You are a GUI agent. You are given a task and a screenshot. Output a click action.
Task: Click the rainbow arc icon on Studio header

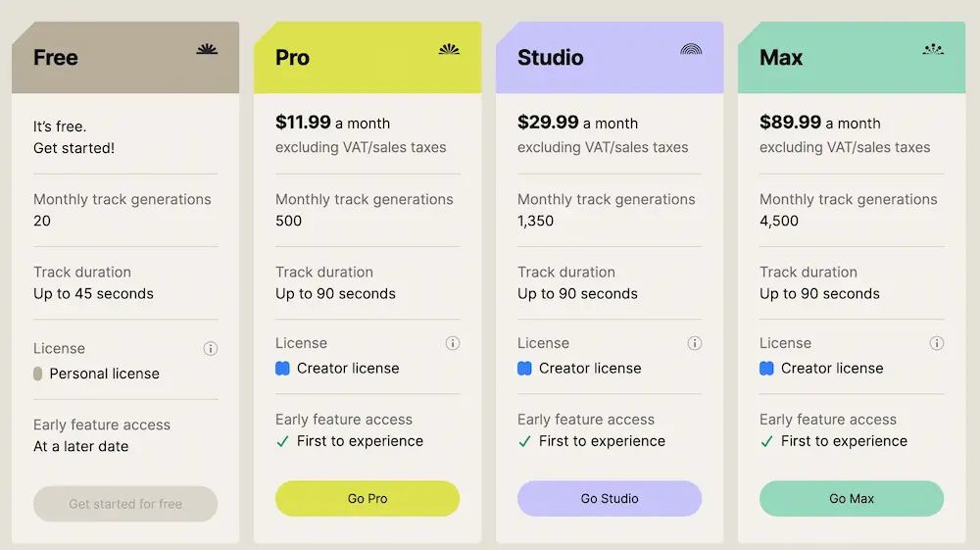[691, 49]
